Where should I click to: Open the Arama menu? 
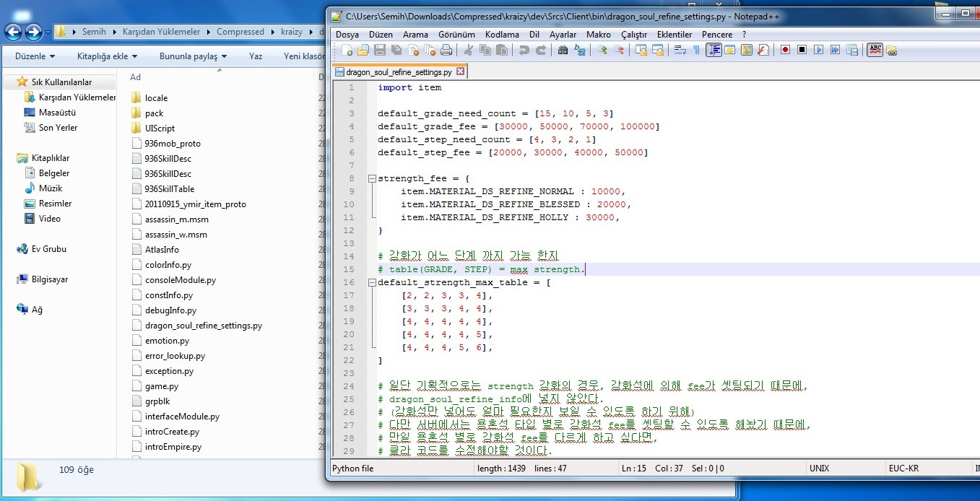[415, 34]
